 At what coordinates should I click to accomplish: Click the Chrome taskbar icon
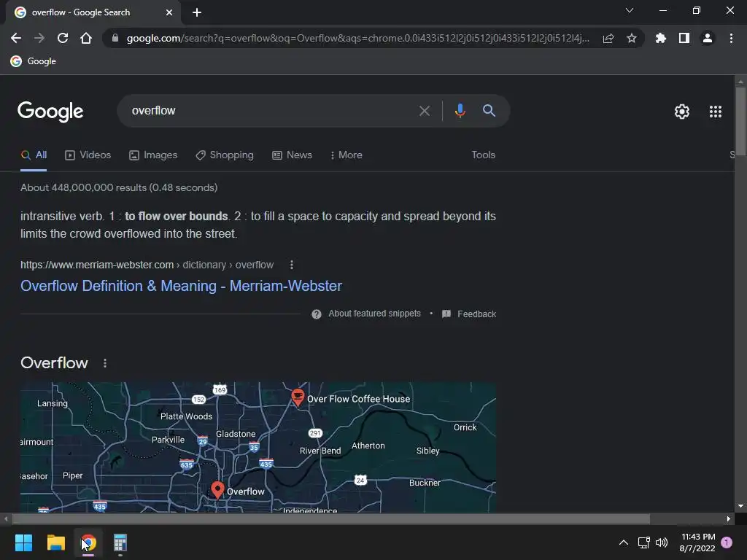(x=88, y=542)
